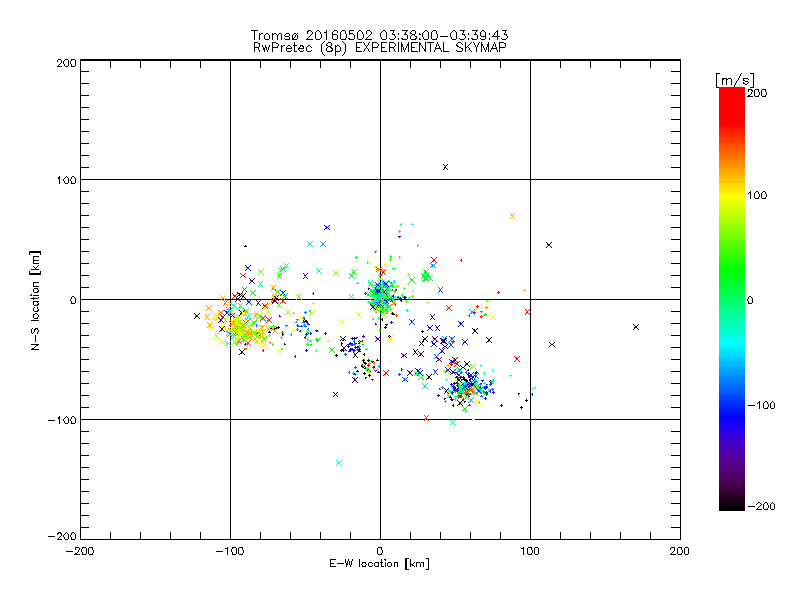
Task: Click the plot title 'Tromsø 20160502 03:38:00-03:39:43'
Action: click(379, 35)
